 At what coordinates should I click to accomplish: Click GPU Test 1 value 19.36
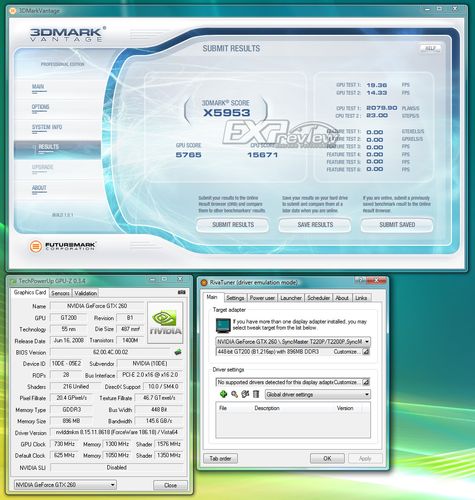[377, 85]
